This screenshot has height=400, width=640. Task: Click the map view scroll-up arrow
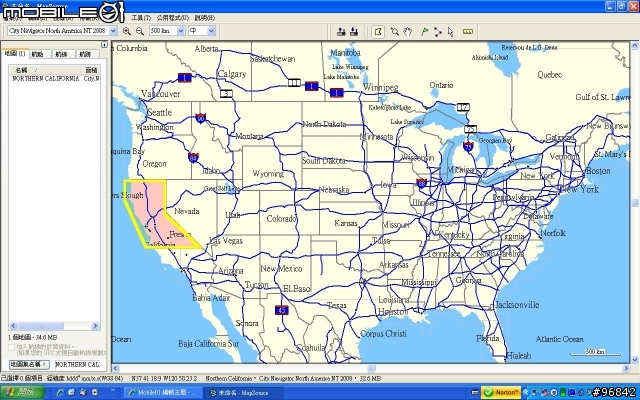tap(635, 45)
